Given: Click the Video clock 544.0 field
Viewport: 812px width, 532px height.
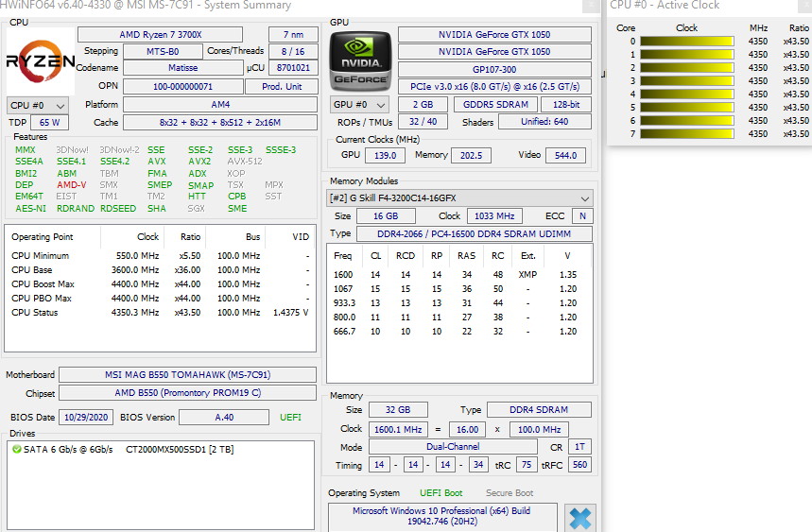Looking at the screenshot, I should tap(565, 155).
